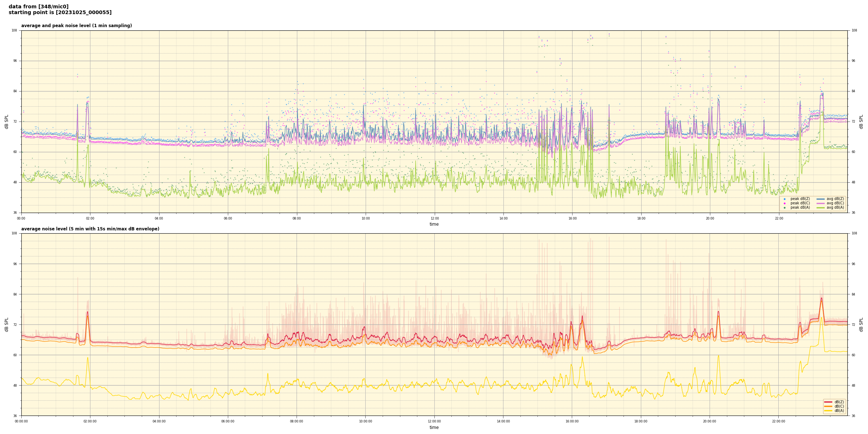The height and width of the screenshot is (434, 868).
Task: Click the peak dB(A) legend marker
Action: pos(784,208)
